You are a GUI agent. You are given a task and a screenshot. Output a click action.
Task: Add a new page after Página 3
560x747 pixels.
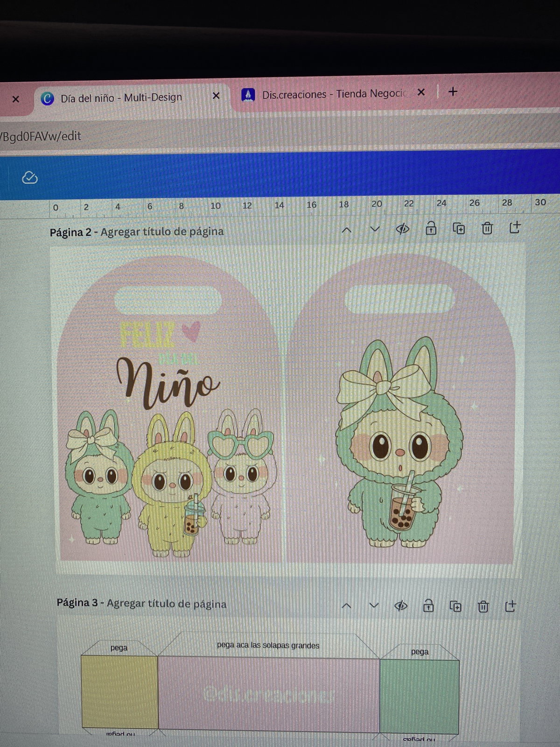pos(511,606)
